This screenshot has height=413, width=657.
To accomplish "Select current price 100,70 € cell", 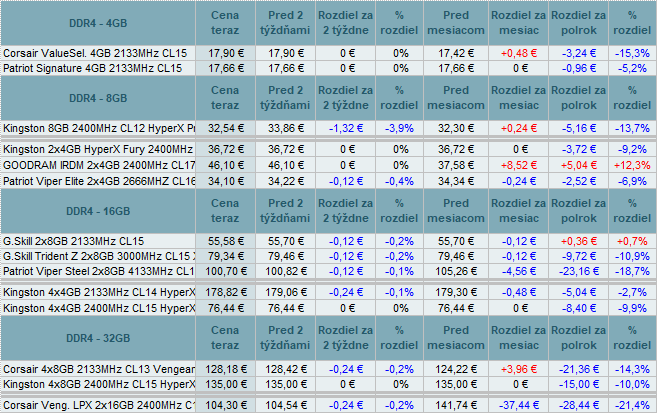I will pyautogui.click(x=225, y=271).
